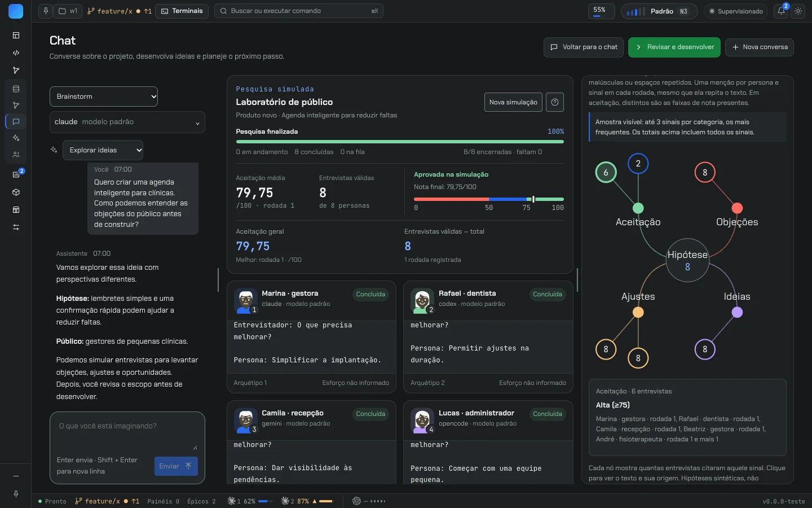
Task: Switch to the Terminais tab
Action: (182, 11)
